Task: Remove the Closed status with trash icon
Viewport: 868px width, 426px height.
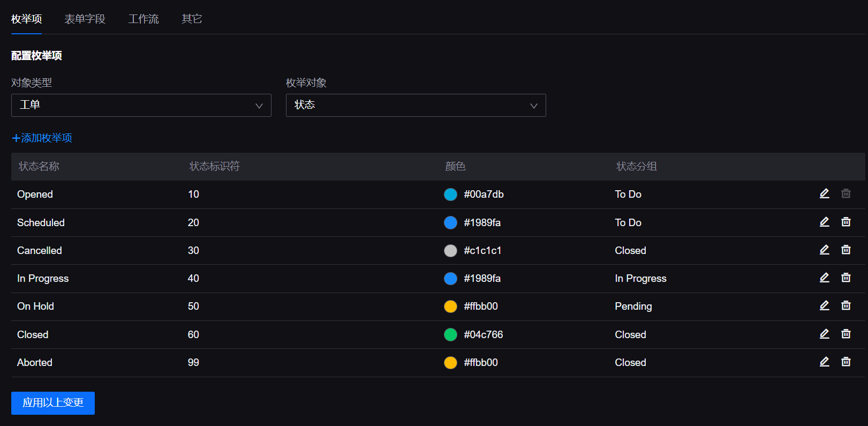Action: pyautogui.click(x=846, y=334)
